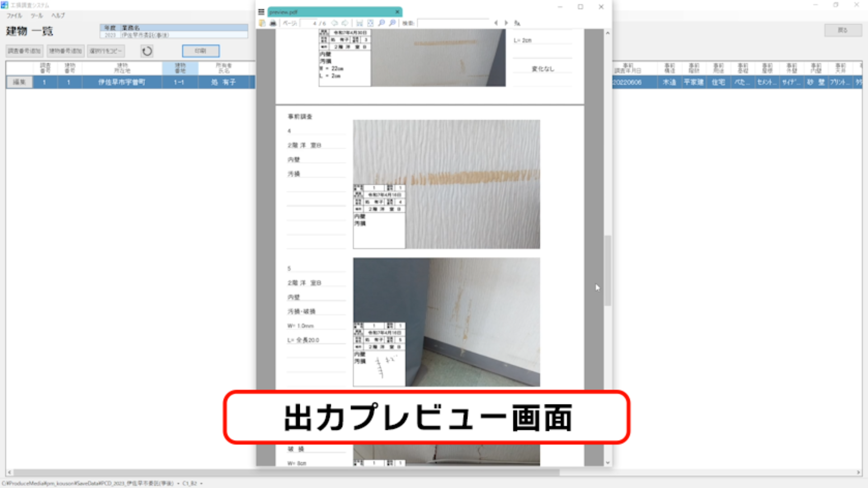The width and height of the screenshot is (868, 488).
Task: Click the printer icon in PDF toolbar
Action: (273, 23)
